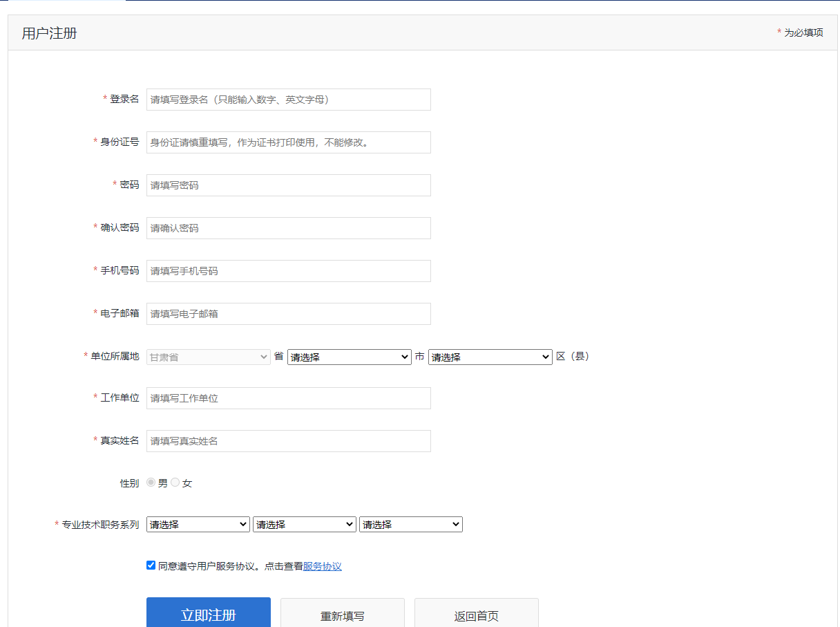Click the 单位所属地 label
Viewport: 840px width, 627px height.
115,356
